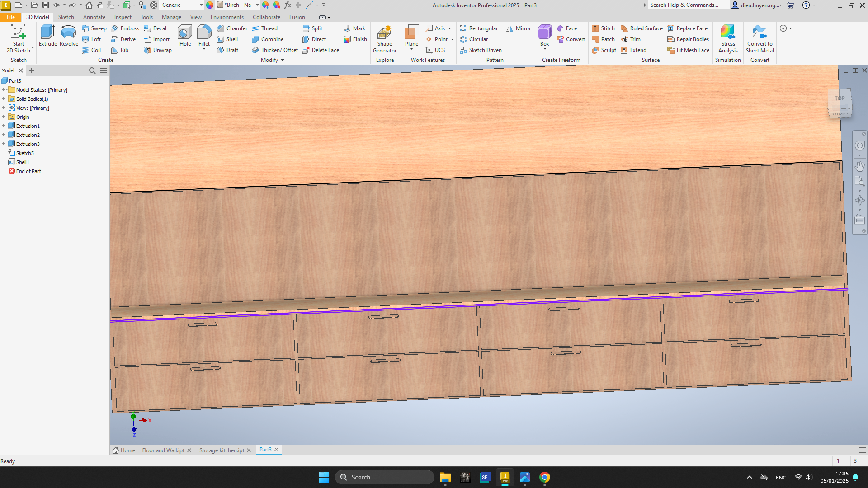Screen dimensions: 868x488
Task: Create a work Plane
Action: 411,36
